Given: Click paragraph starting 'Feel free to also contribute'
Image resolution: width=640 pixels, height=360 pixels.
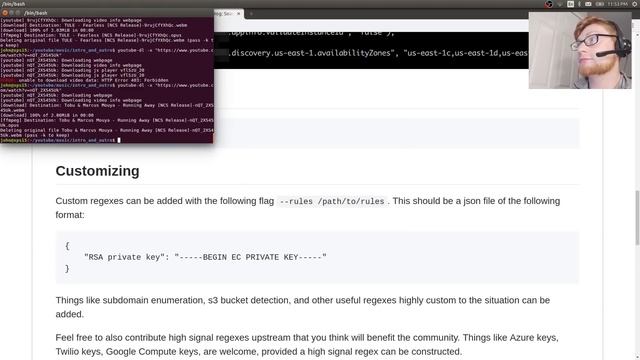Looking at the screenshot, I should point(307,344).
